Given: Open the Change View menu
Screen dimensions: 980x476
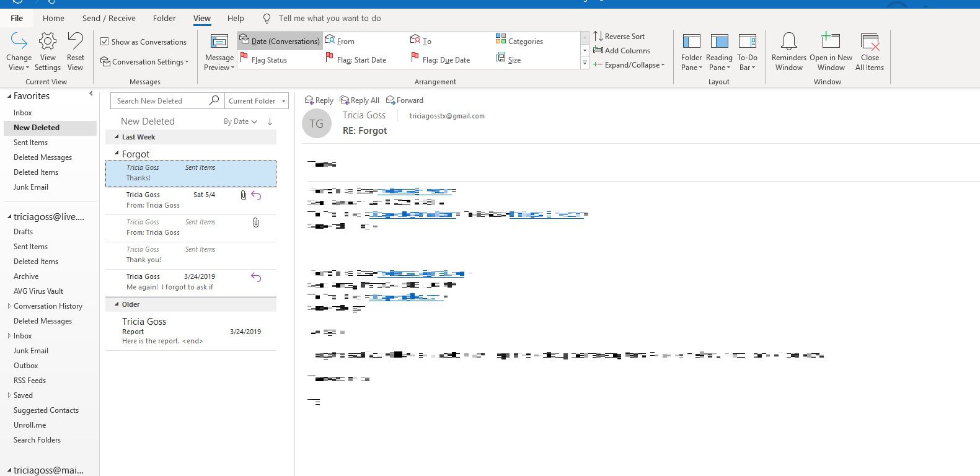Looking at the screenshot, I should pyautogui.click(x=19, y=52).
